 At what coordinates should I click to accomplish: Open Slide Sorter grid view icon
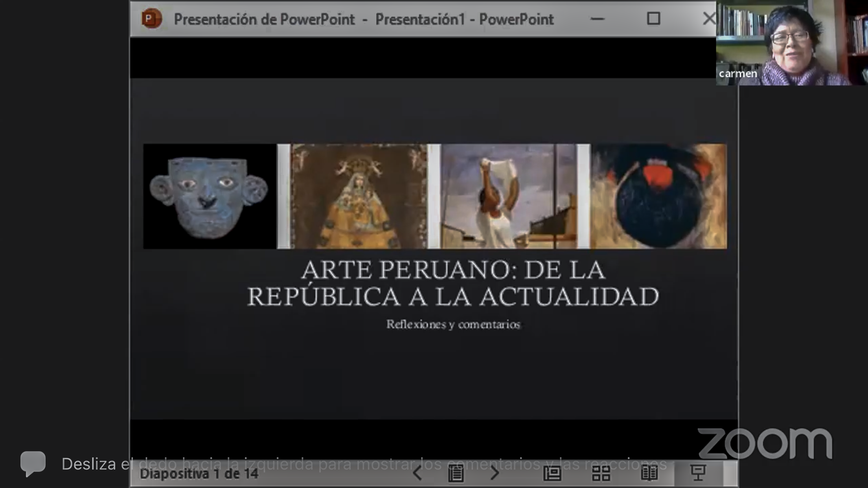[601, 473]
